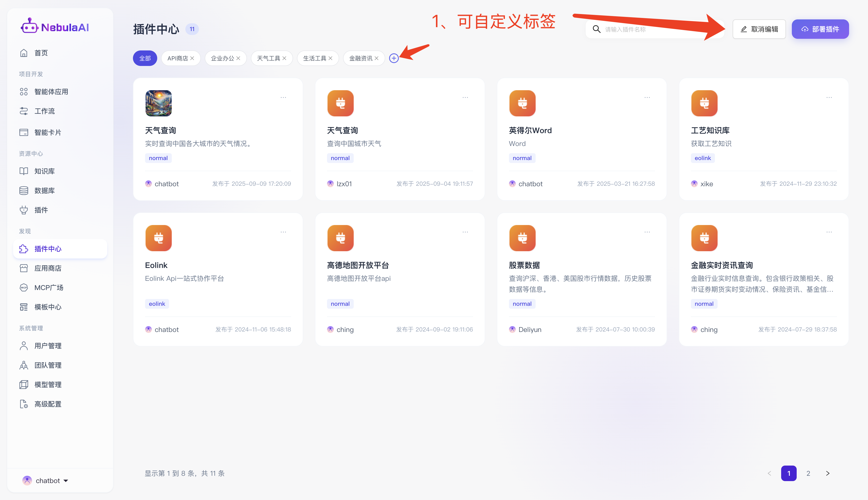The image size is (868, 500).
Task: Open MCP广场 from sidebar
Action: 49,287
